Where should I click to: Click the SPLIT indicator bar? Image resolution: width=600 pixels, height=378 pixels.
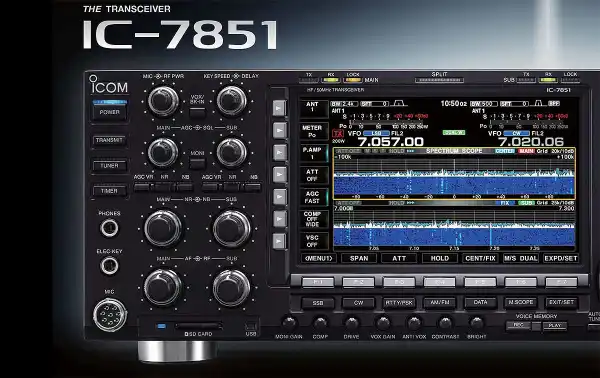(x=439, y=80)
